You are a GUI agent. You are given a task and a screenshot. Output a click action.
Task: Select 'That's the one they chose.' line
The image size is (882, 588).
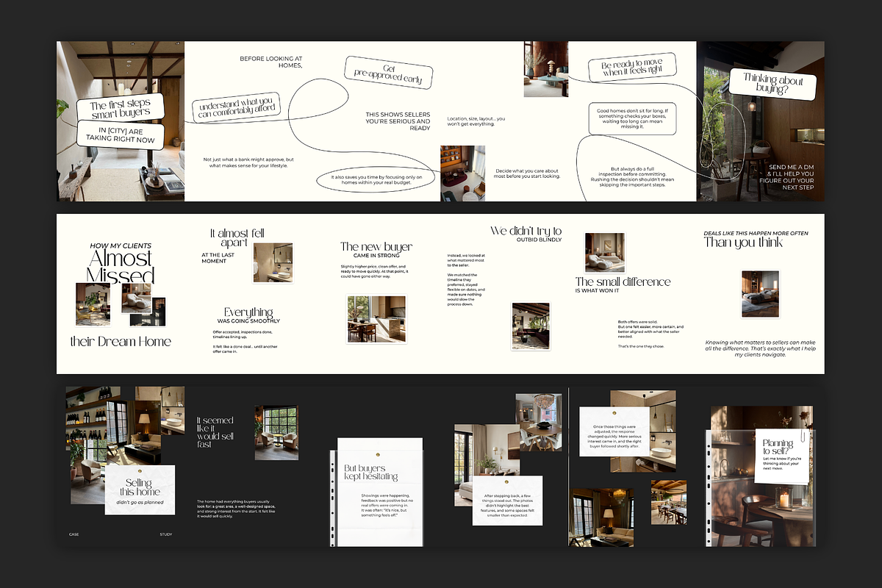click(641, 345)
